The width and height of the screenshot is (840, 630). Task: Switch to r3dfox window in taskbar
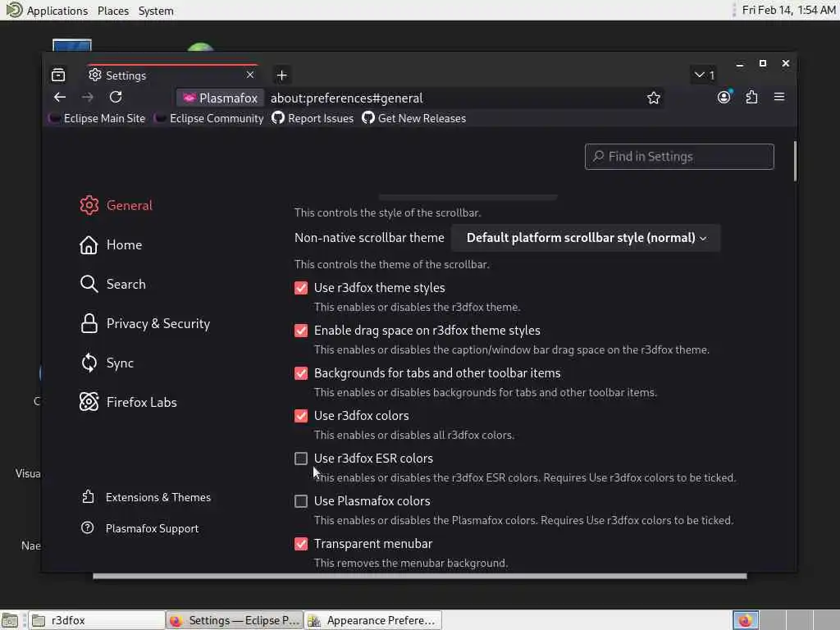97,620
